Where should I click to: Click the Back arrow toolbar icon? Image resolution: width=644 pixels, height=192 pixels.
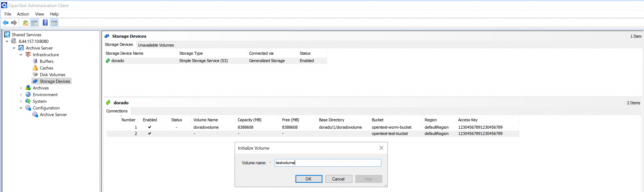[x=5, y=23]
